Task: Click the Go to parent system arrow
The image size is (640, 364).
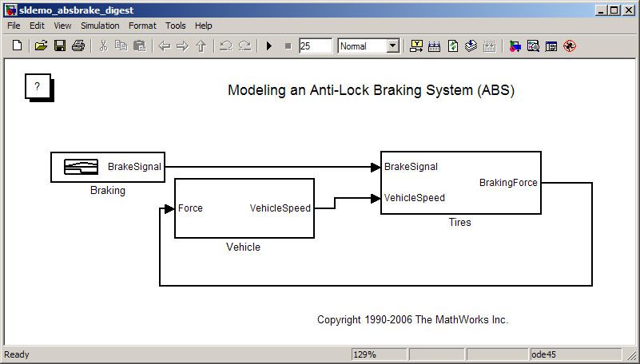Action: tap(201, 46)
